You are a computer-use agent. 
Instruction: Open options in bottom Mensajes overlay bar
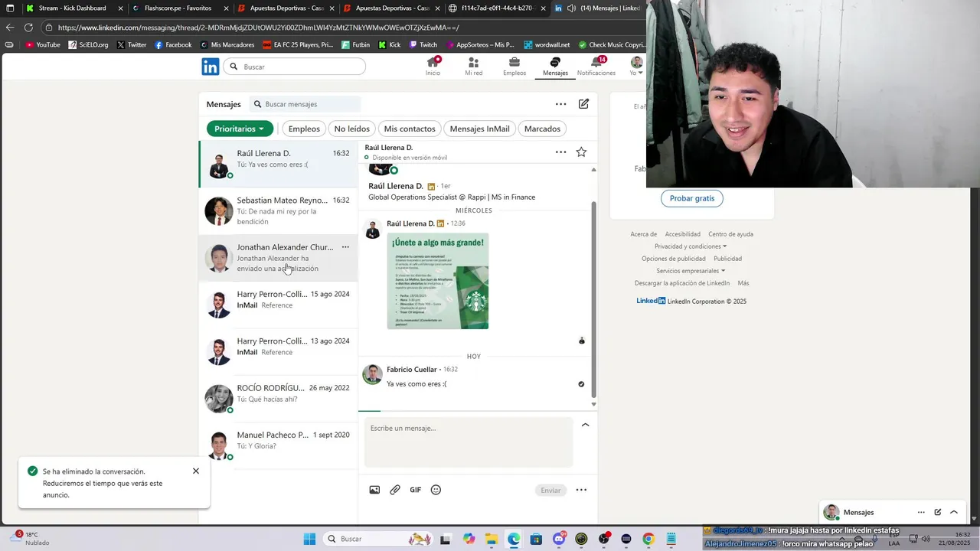(x=921, y=513)
